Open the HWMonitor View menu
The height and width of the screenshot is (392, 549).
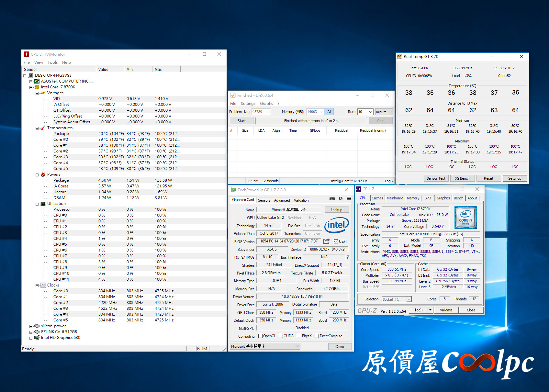click(x=39, y=62)
